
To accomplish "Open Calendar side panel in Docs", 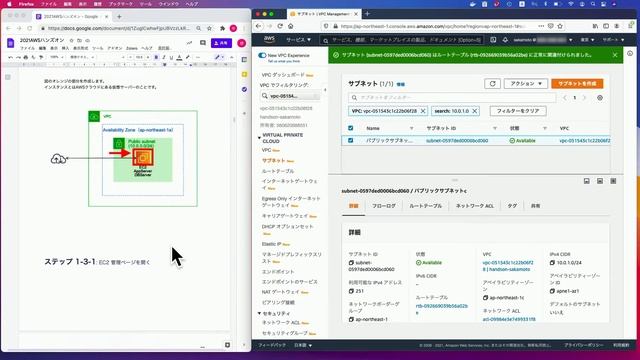I will tap(244, 60).
